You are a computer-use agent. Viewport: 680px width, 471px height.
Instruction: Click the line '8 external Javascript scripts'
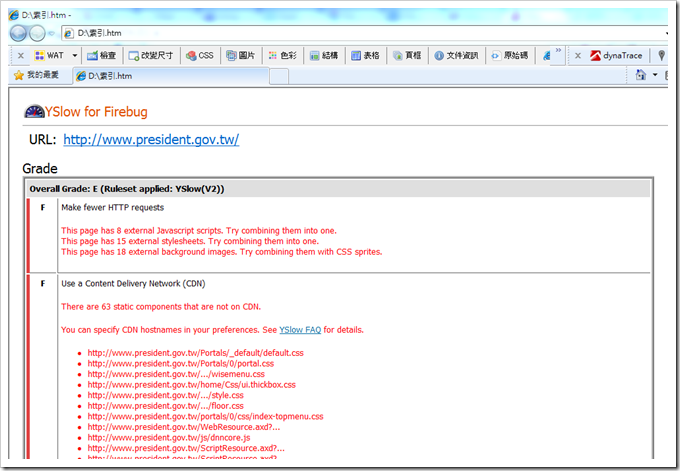coord(199,231)
